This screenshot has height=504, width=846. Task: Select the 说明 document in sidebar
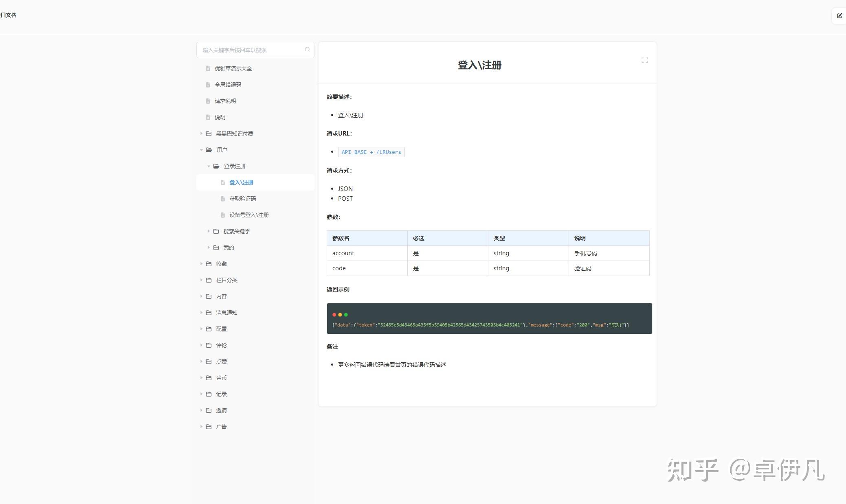pos(220,117)
